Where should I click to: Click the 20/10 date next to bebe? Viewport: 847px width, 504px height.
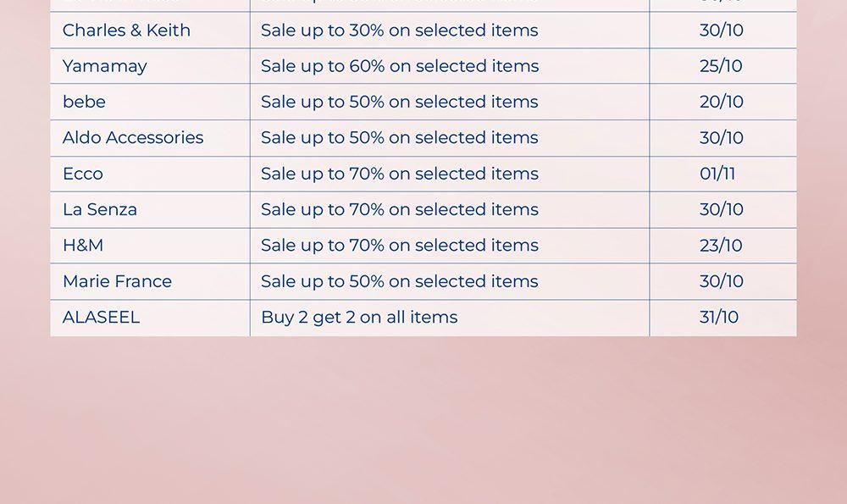point(721,102)
